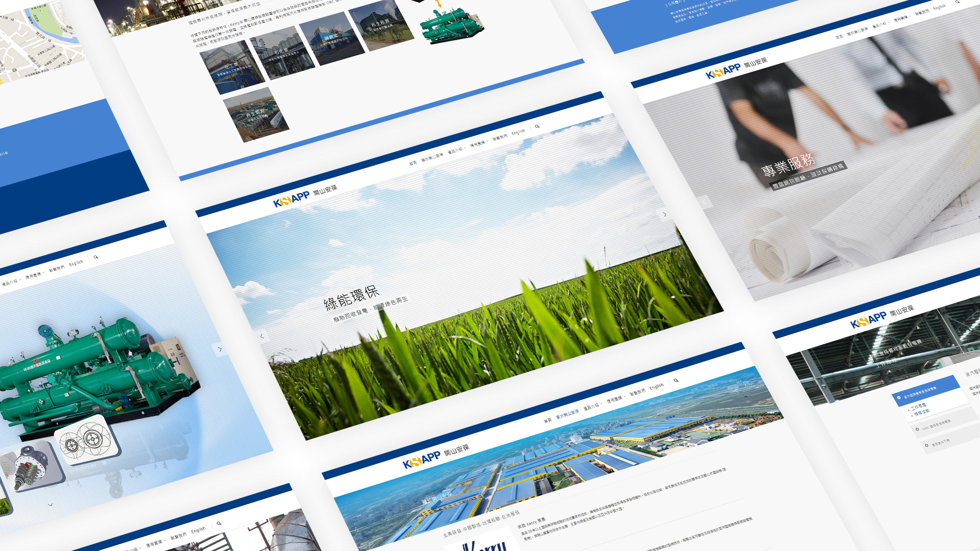Click previous-slide arrow on 專業服務 banner
Screen dimensions: 980x551
(704, 202)
